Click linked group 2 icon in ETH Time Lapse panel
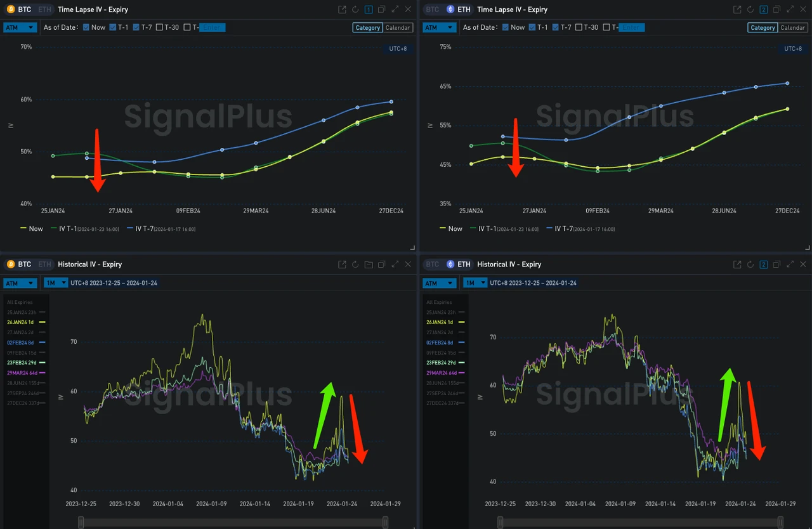The width and height of the screenshot is (812, 529). (764, 10)
